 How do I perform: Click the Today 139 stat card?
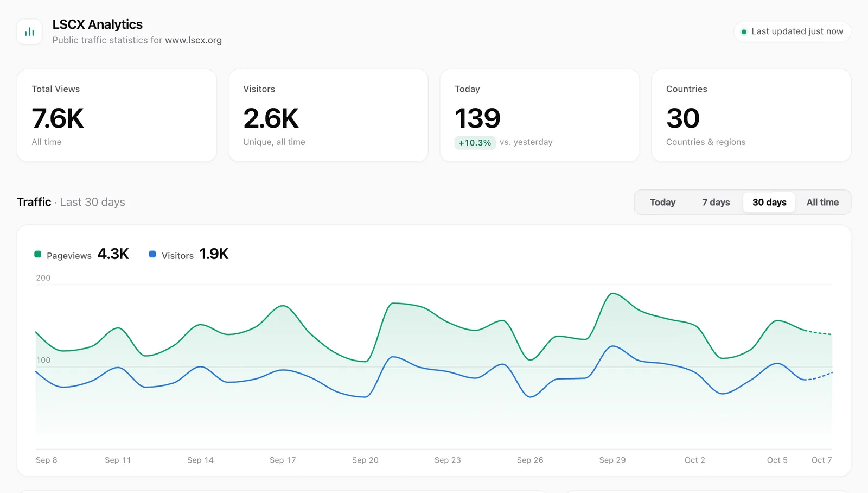539,115
